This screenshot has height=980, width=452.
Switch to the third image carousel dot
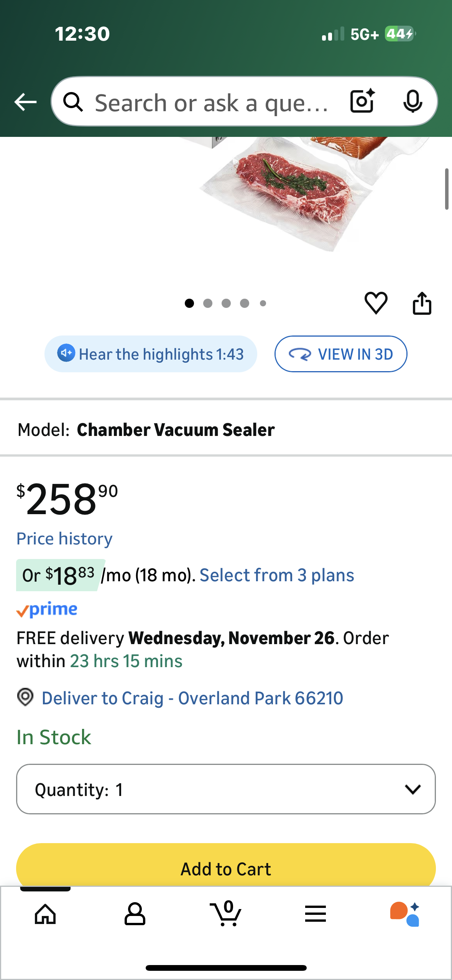[226, 303]
